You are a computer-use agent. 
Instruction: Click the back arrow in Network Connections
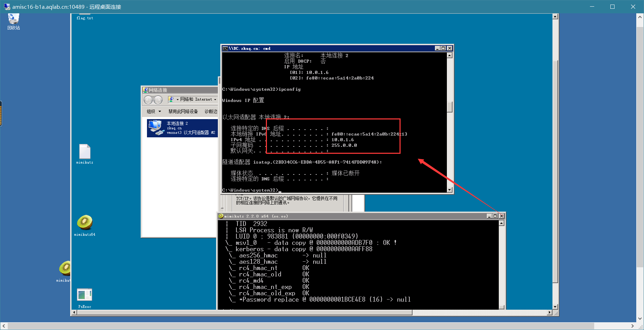(148, 100)
